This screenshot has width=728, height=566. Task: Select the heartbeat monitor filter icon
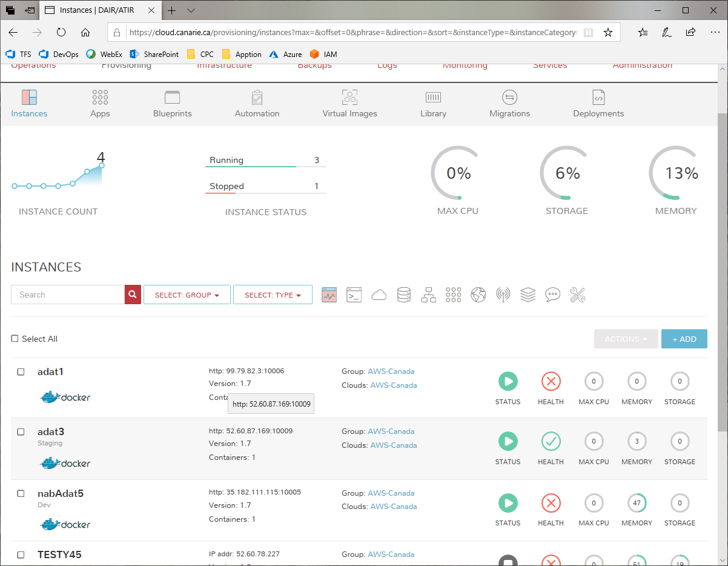coord(329,295)
